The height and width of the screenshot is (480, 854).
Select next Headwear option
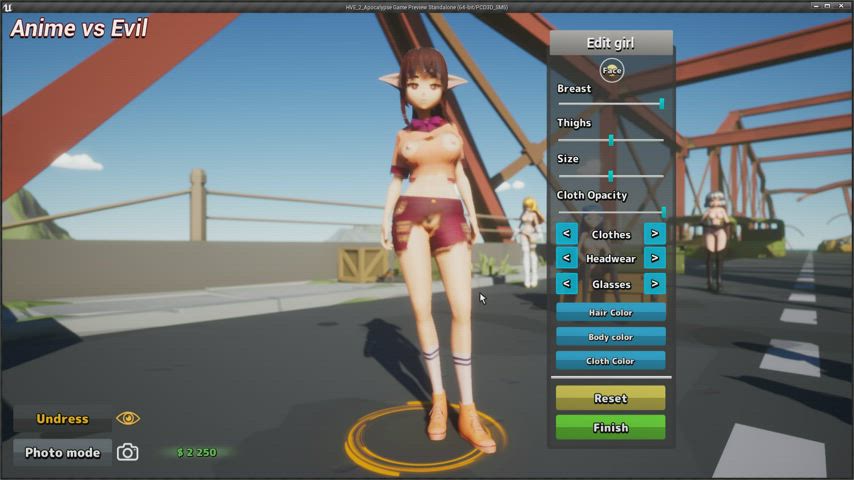tap(655, 258)
